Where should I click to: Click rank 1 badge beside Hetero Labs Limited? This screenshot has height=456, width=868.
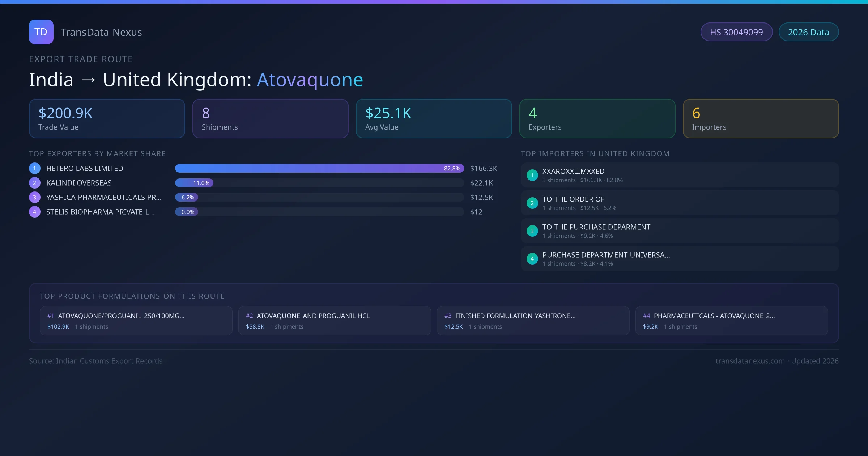[x=34, y=168]
